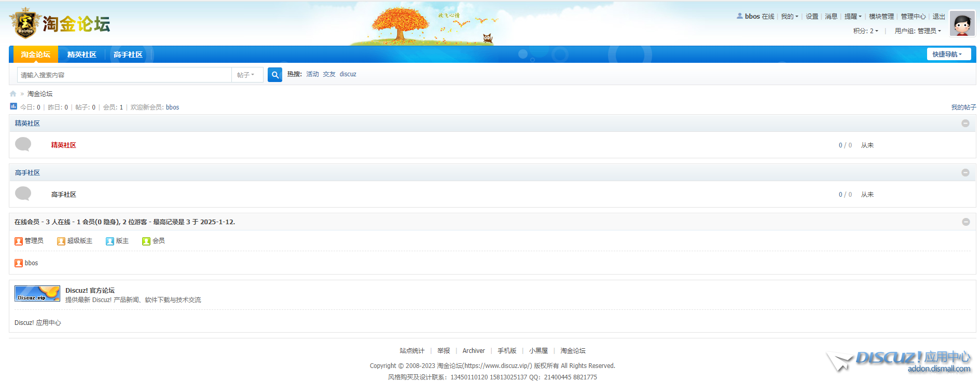Click the 精英社区 forum speech bubble icon
This screenshot has height=382, width=980.
pos(23,144)
